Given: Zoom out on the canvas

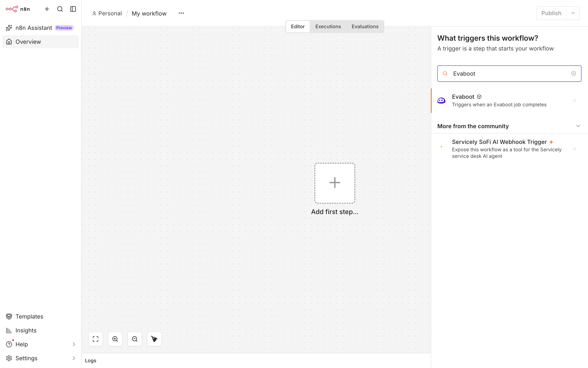Looking at the screenshot, I should click(x=135, y=339).
